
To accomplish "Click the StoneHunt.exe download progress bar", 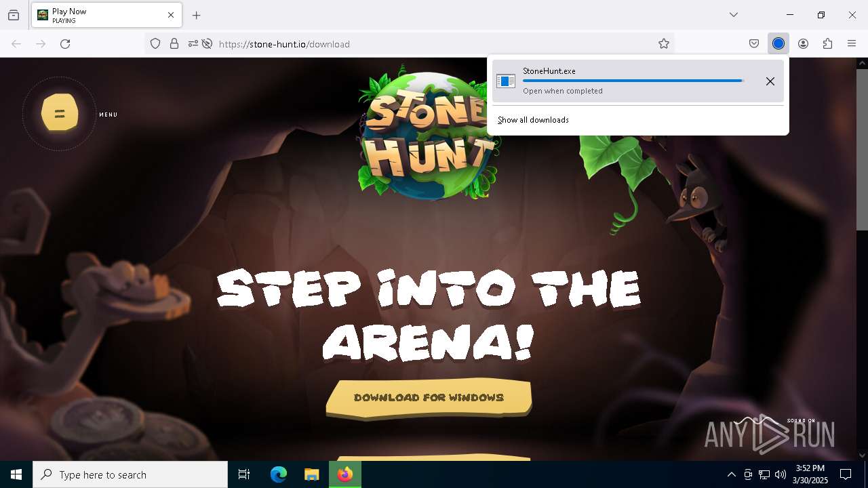I will (x=633, y=81).
